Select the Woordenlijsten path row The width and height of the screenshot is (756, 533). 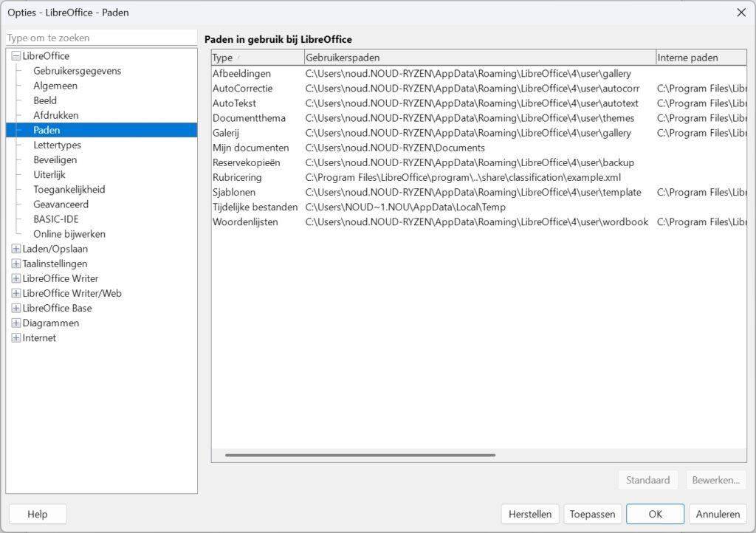click(x=478, y=222)
